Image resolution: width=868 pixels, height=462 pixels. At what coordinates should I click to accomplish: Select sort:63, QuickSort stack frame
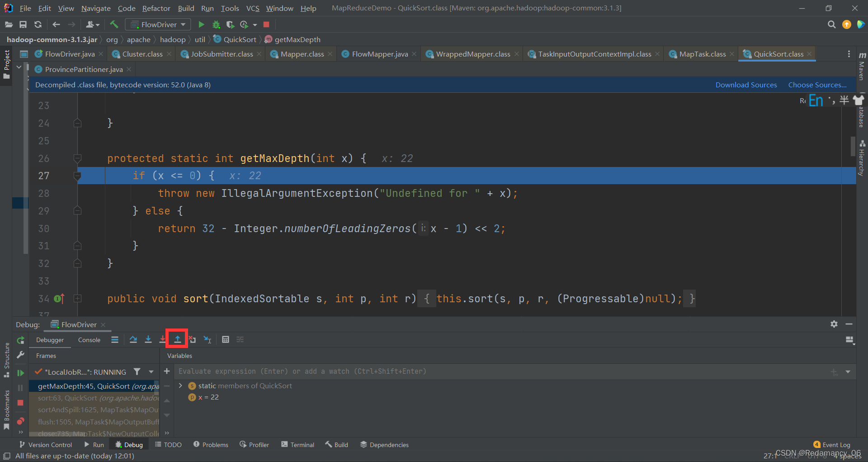[x=94, y=398]
